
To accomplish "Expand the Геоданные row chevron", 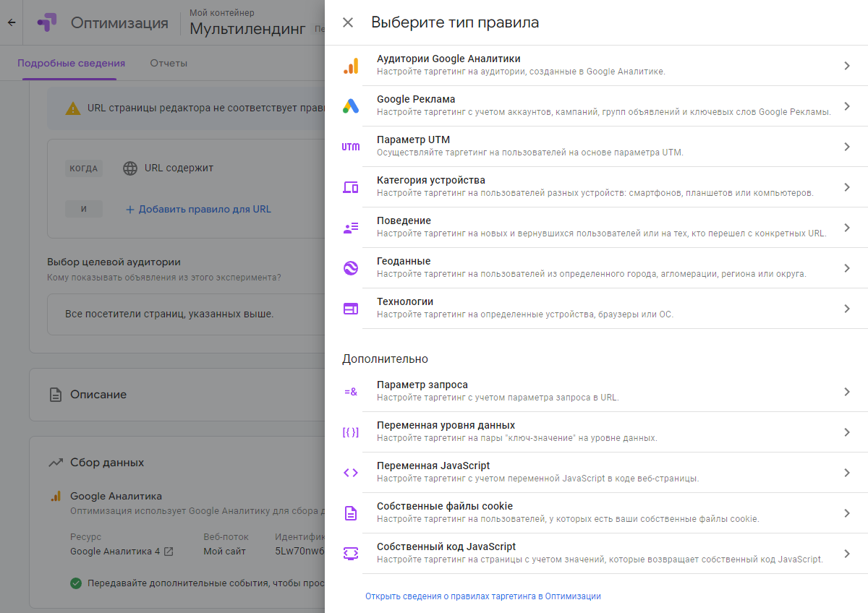I will pyautogui.click(x=847, y=268).
